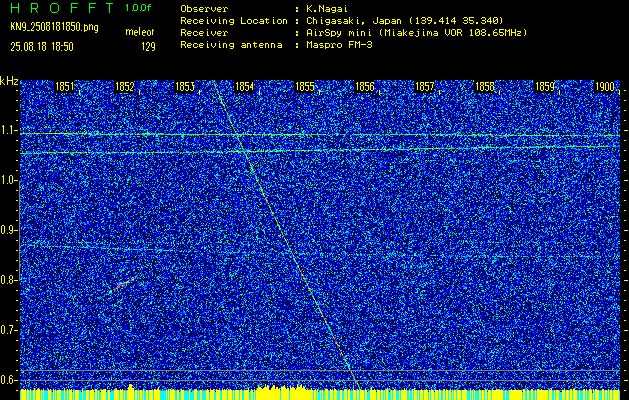The height and width of the screenshot is (400, 629).
Task: Click the observer name K.Nagai
Action: pyautogui.click(x=327, y=9)
